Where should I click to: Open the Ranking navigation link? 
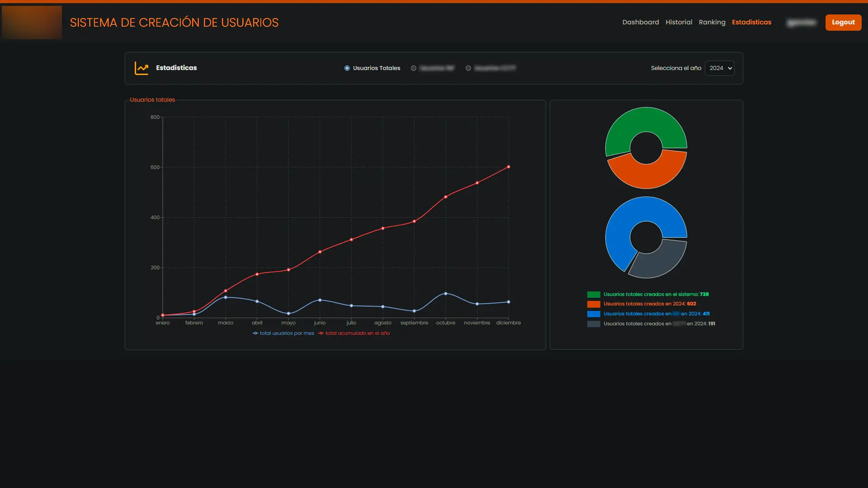point(712,22)
